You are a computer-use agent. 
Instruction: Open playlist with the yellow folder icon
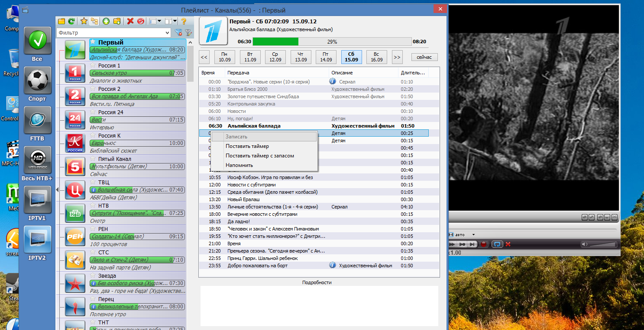(61, 21)
